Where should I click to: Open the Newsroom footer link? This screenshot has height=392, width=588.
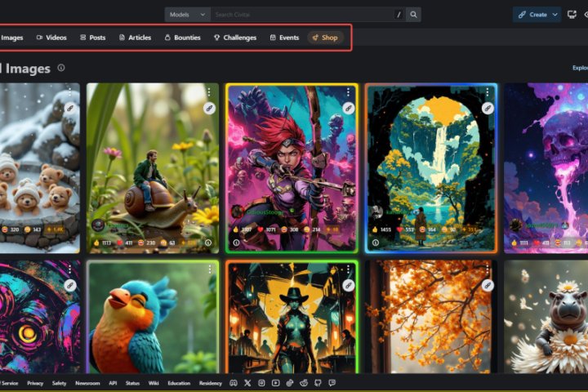[87, 382]
